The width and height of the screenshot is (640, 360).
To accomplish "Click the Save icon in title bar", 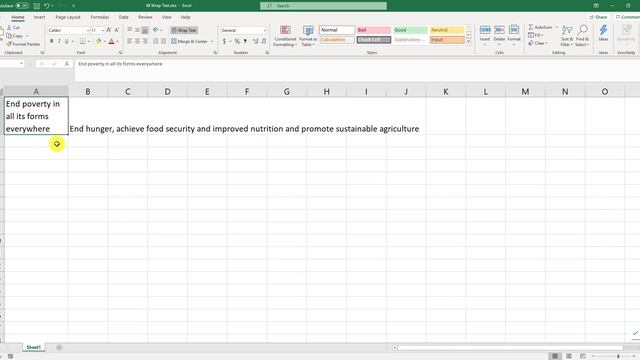I will click(x=37, y=6).
